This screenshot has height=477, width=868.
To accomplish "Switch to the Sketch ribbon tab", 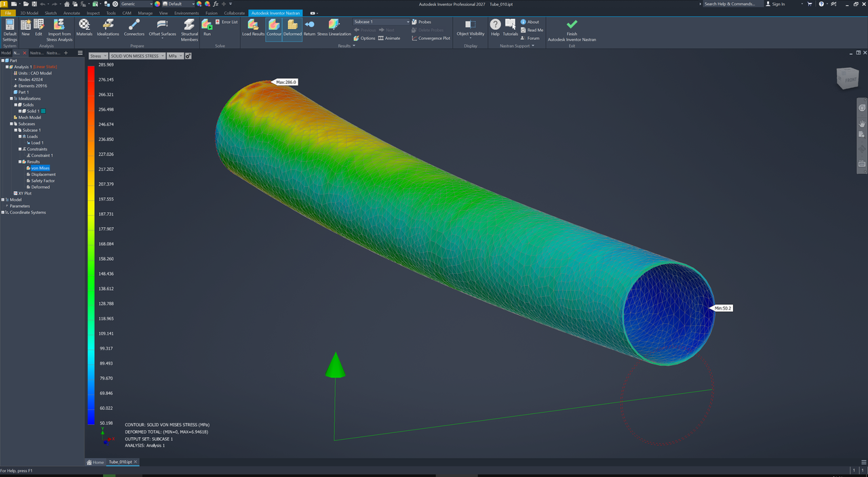I will 51,13.
